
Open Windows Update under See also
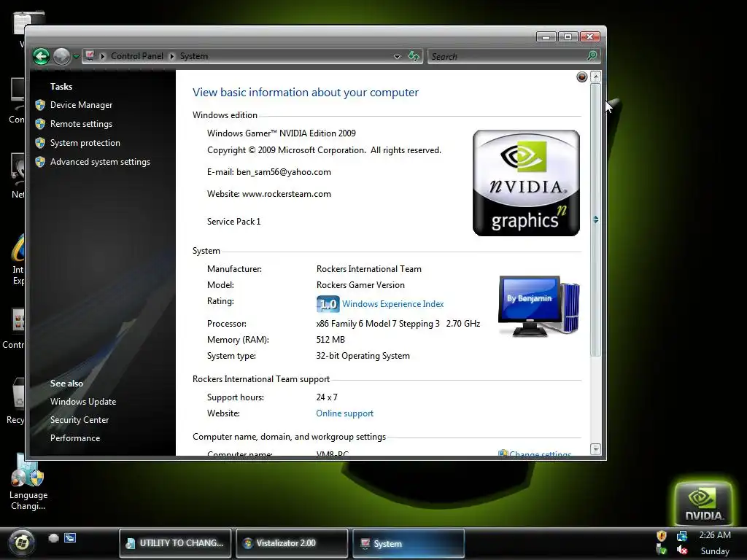click(x=83, y=402)
